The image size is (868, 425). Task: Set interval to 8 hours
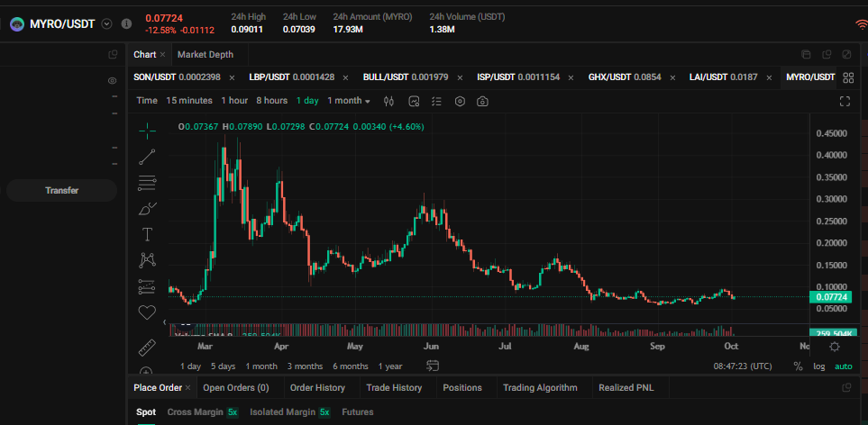pos(272,101)
